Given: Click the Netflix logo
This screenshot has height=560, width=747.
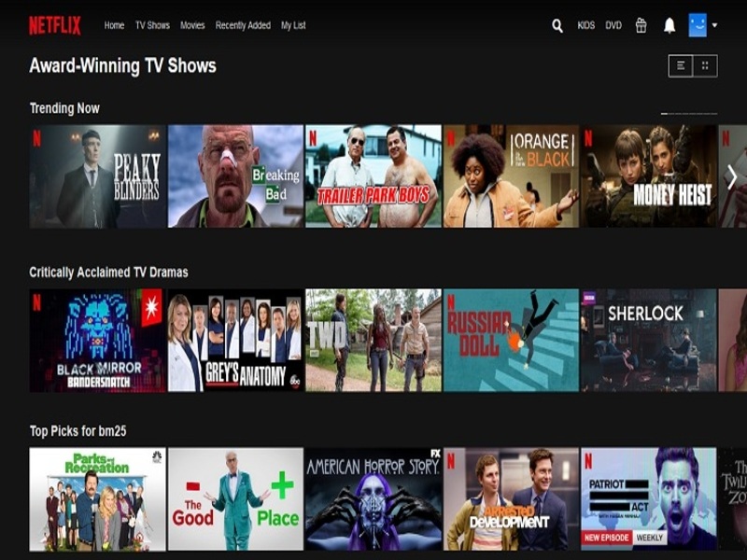Looking at the screenshot, I should [x=54, y=25].
